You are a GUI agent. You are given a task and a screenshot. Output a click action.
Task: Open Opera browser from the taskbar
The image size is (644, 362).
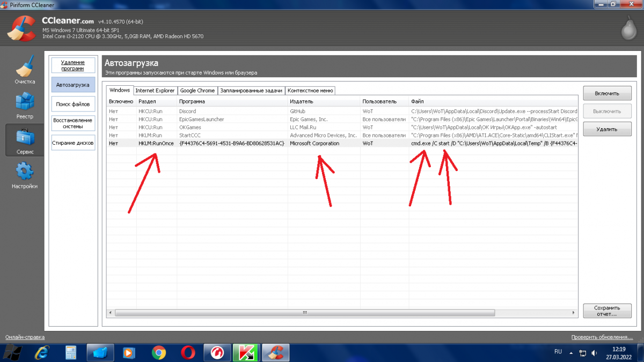point(187,352)
